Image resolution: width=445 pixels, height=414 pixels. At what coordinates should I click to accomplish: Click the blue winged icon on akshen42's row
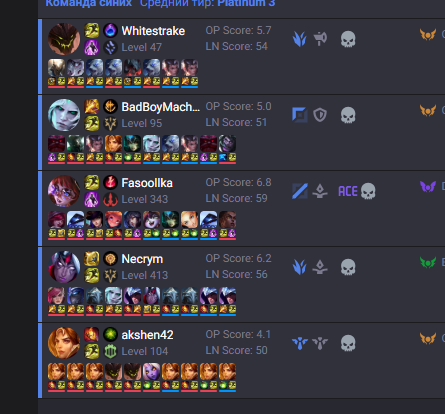[x=300, y=343]
